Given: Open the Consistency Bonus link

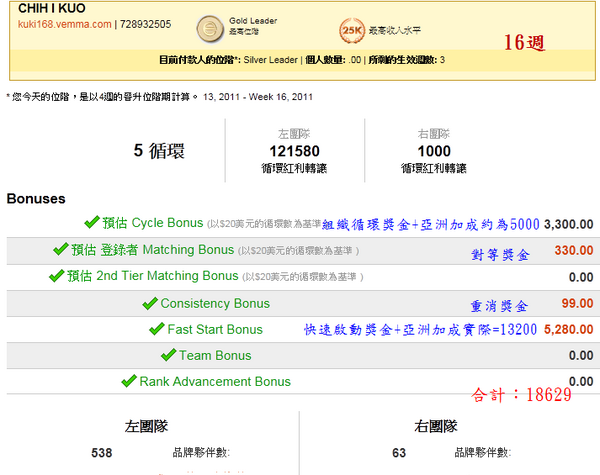Looking at the screenshot, I should click(x=215, y=303).
